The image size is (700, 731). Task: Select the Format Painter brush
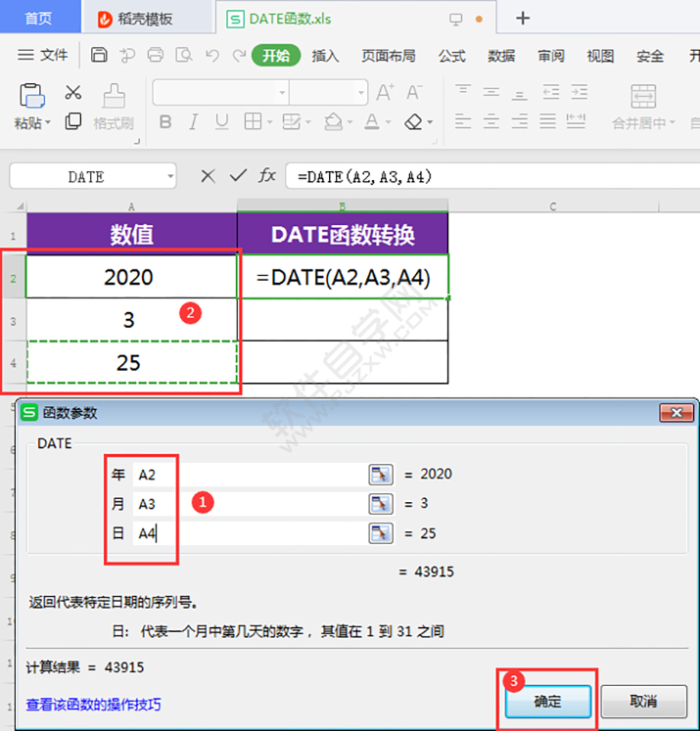114,96
